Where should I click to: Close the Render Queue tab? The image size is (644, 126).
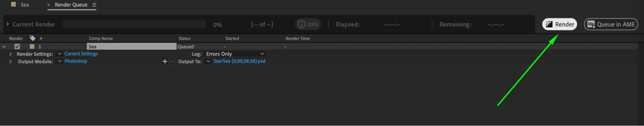click(49, 5)
